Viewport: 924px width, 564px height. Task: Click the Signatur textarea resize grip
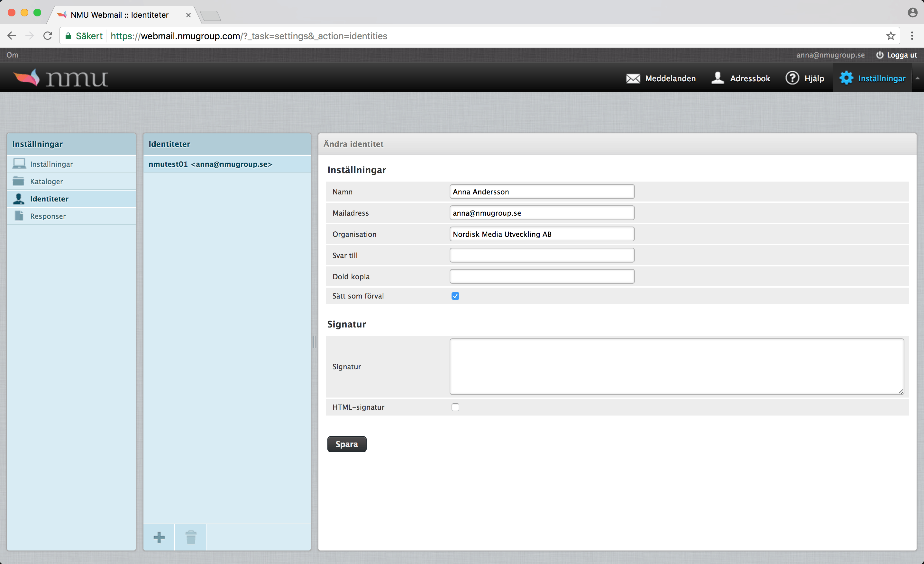[x=901, y=391]
